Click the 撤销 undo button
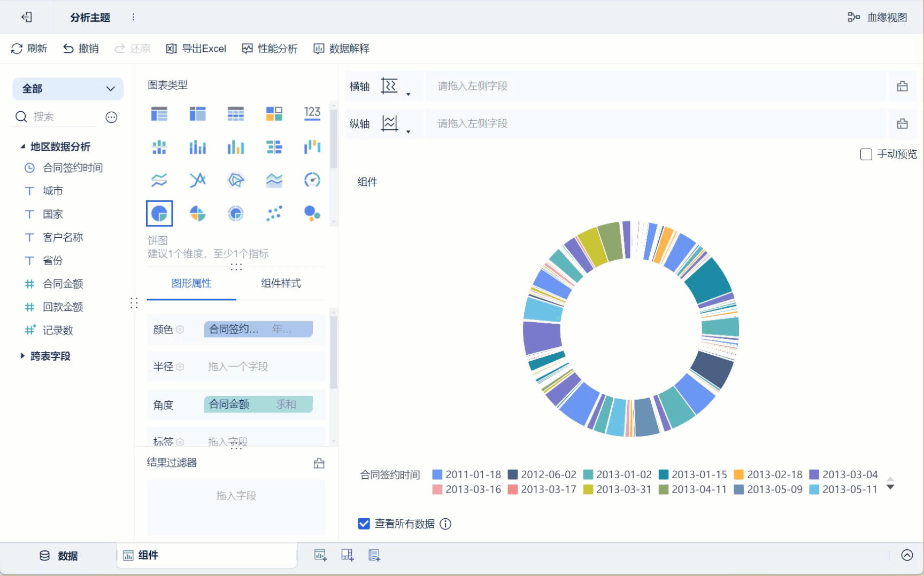Viewport: 924px width, 576px height. [x=81, y=49]
